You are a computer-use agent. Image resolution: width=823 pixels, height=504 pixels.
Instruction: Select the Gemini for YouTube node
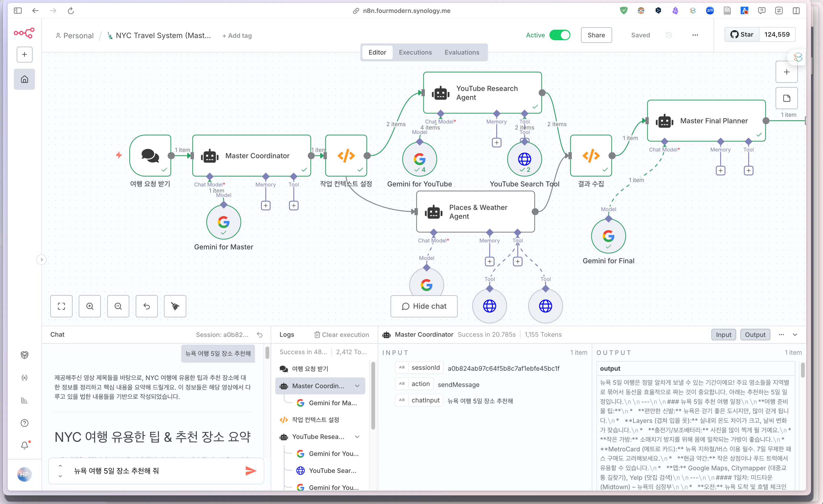[419, 159]
